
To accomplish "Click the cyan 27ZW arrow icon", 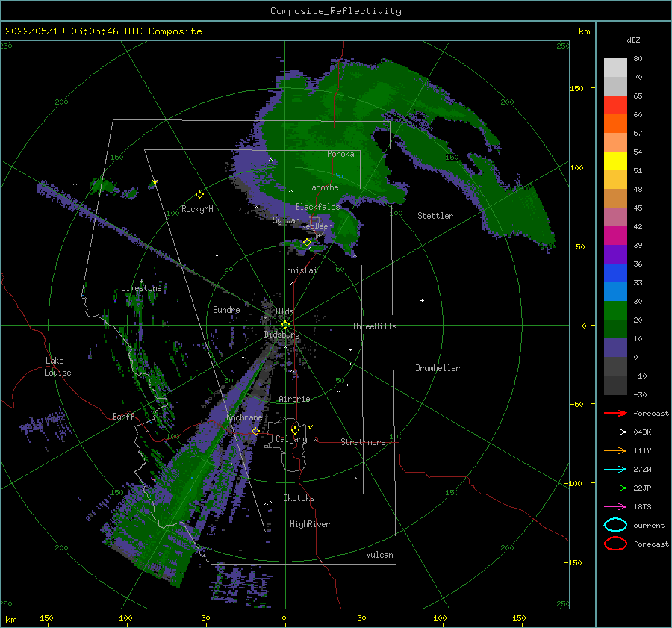I will point(615,470).
